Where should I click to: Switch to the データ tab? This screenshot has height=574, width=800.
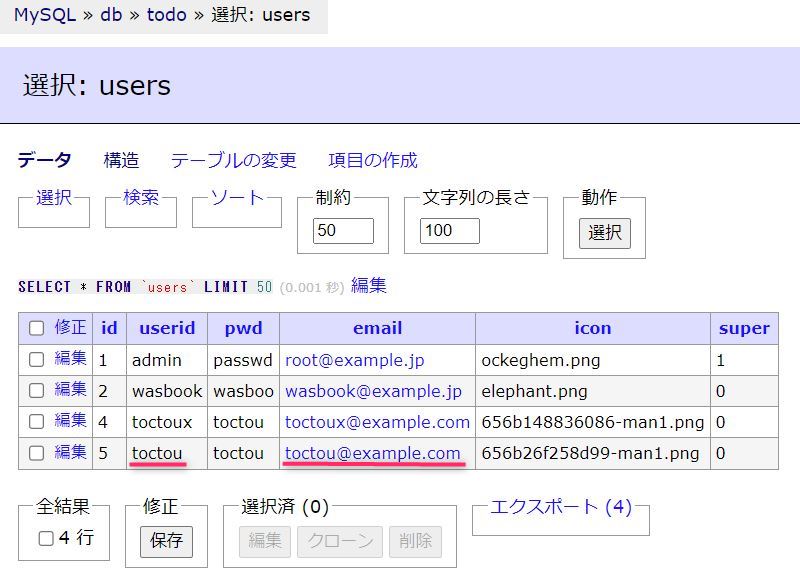tap(44, 160)
